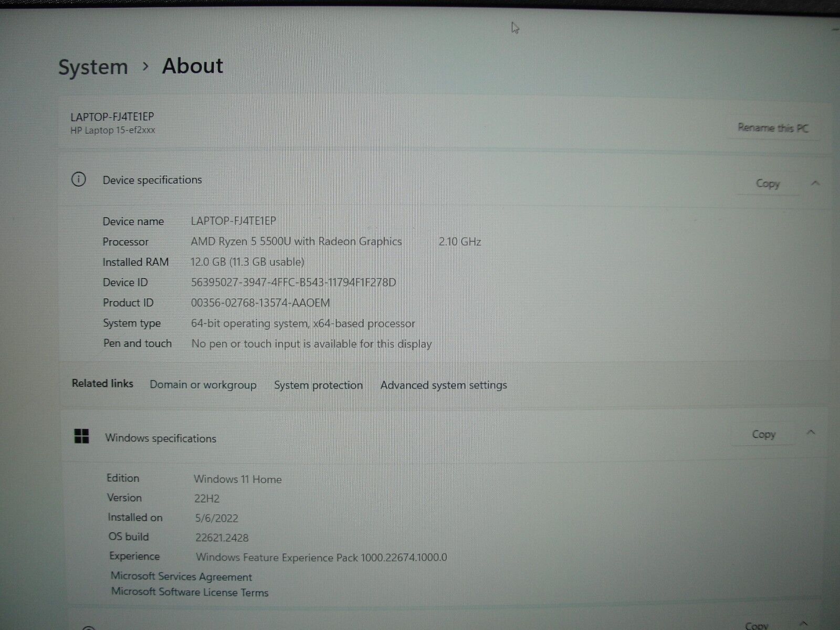Copy the Device specifications details
Screen dimensions: 840x630
pyautogui.click(x=768, y=183)
